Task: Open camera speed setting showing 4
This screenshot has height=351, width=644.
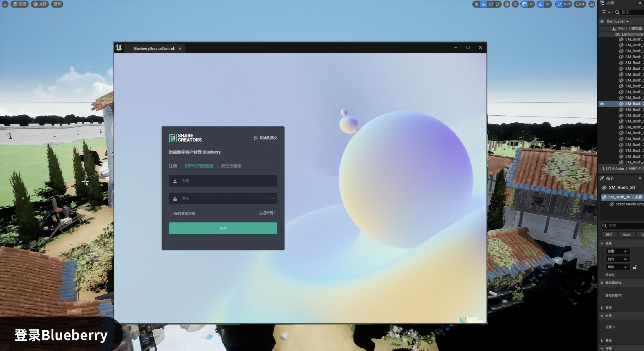Action: (580, 4)
